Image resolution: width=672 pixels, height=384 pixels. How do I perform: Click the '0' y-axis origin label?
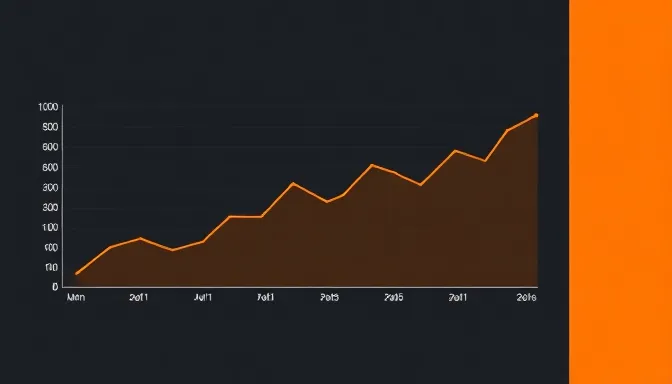(55, 287)
